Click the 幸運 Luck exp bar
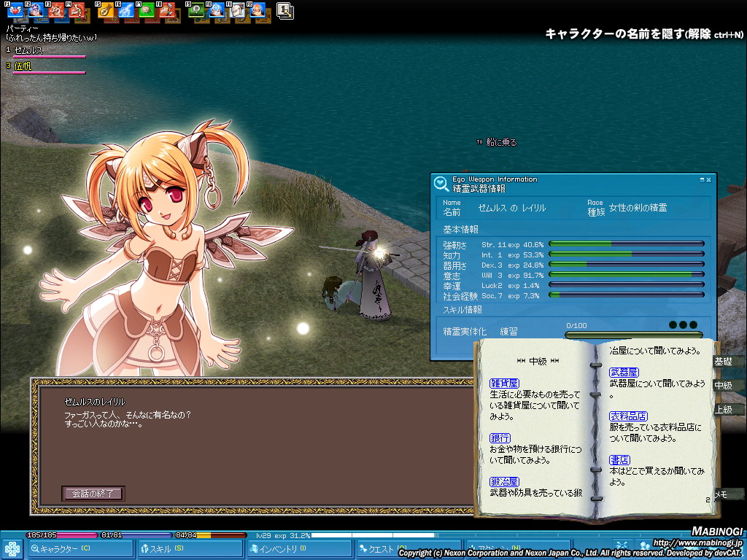The image size is (747, 560). click(x=627, y=285)
